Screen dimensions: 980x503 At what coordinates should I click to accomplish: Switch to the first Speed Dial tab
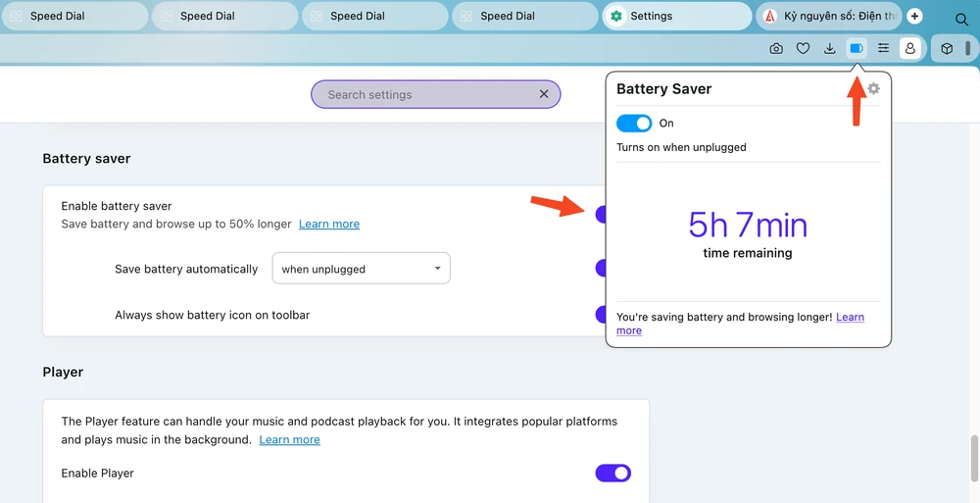click(74, 17)
